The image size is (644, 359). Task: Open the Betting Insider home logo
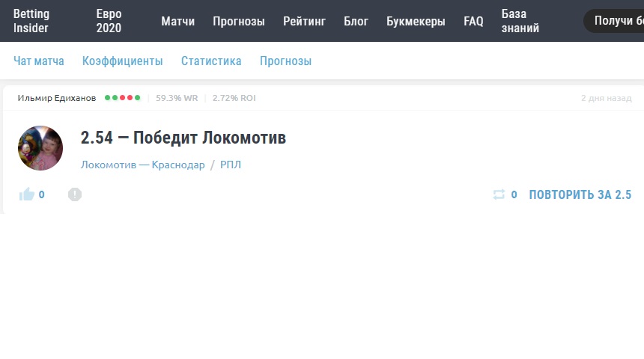pos(31,21)
